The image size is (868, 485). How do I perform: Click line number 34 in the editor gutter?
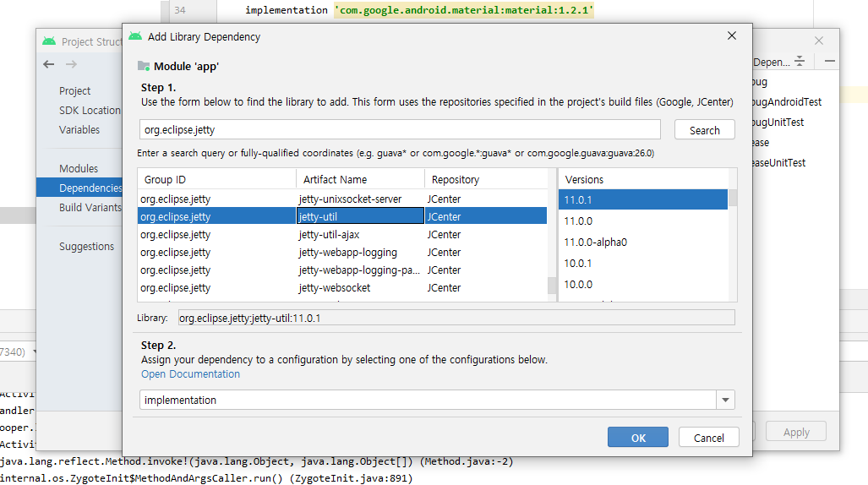(180, 10)
